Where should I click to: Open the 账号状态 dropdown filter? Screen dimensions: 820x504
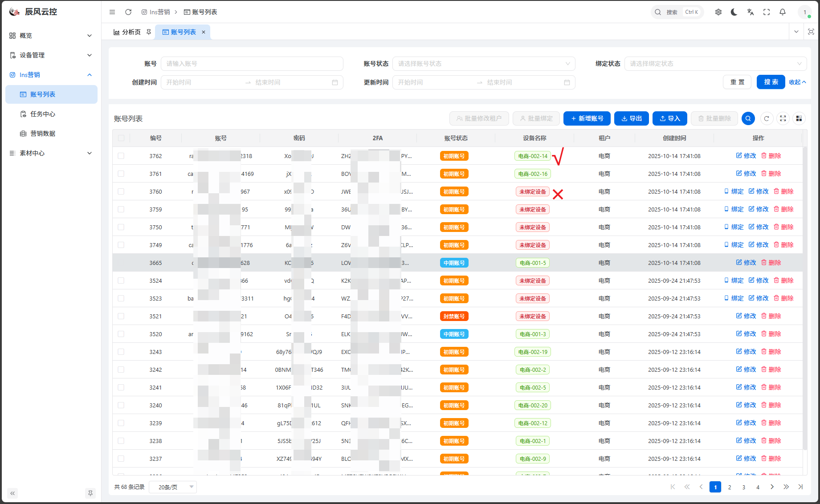483,64
